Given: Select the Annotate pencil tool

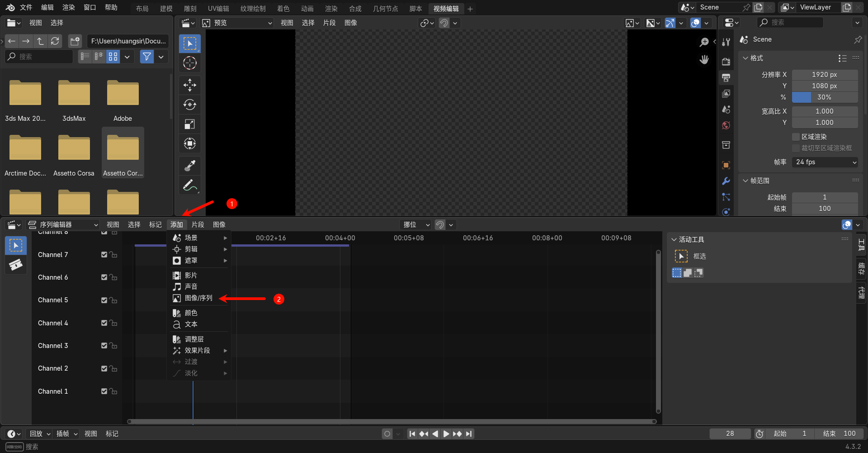Looking at the screenshot, I should [x=190, y=186].
